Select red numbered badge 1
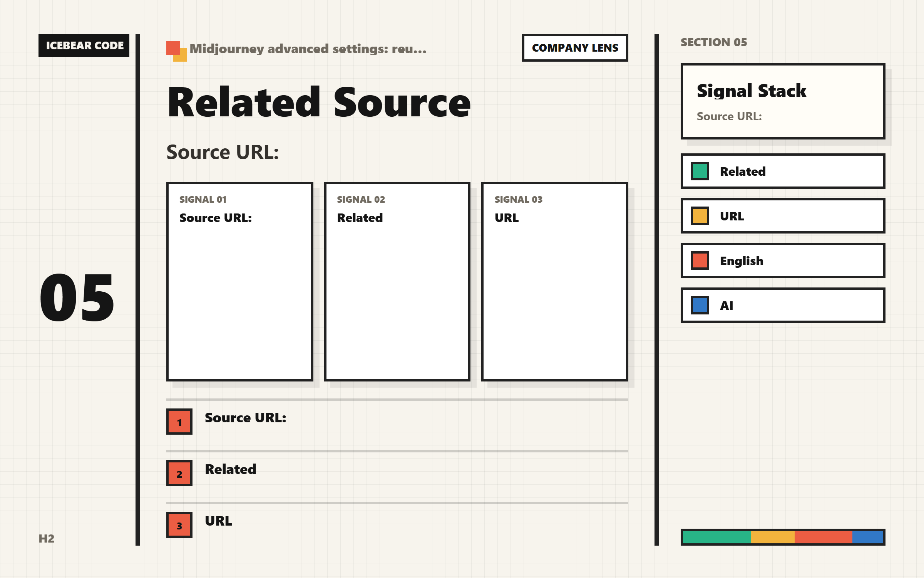The image size is (924, 578). 179,422
